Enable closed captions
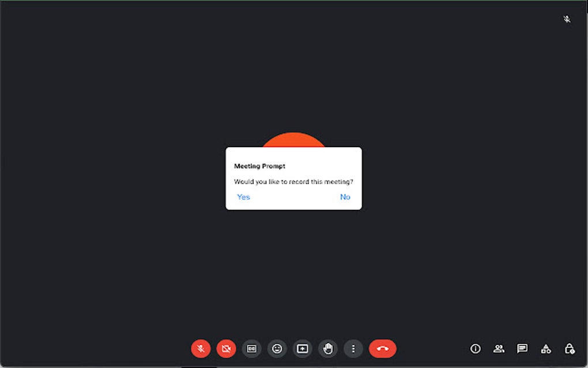 (251, 348)
